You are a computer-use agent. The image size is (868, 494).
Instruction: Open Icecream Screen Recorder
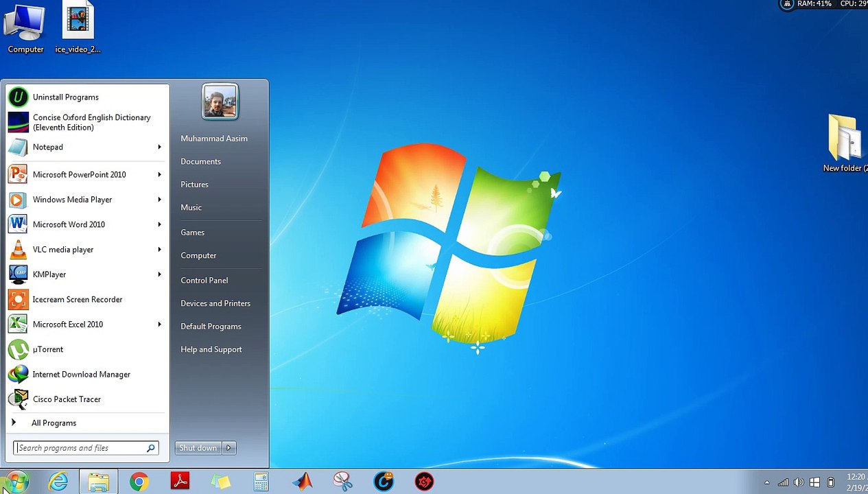coord(87,299)
